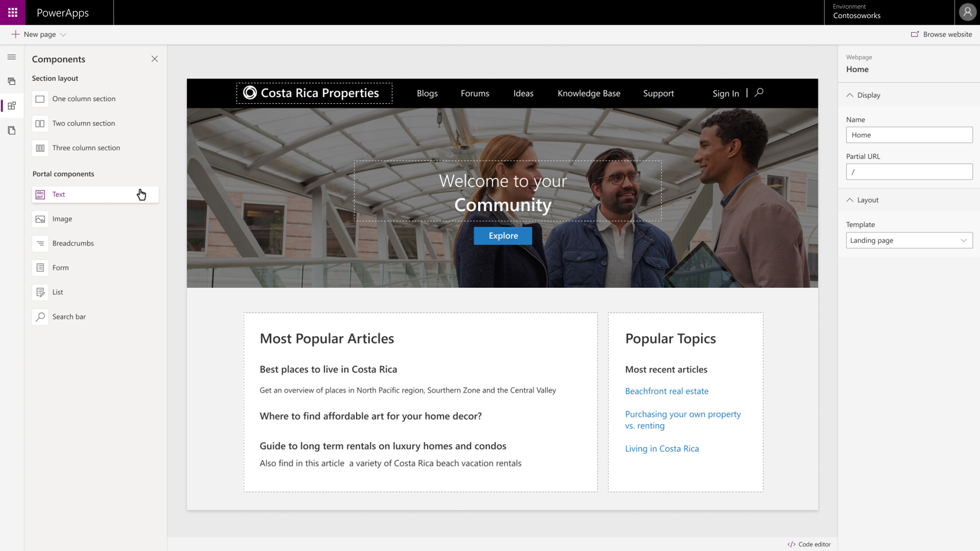980x551 pixels.
Task: Collapse the Display section
Action: (850, 95)
